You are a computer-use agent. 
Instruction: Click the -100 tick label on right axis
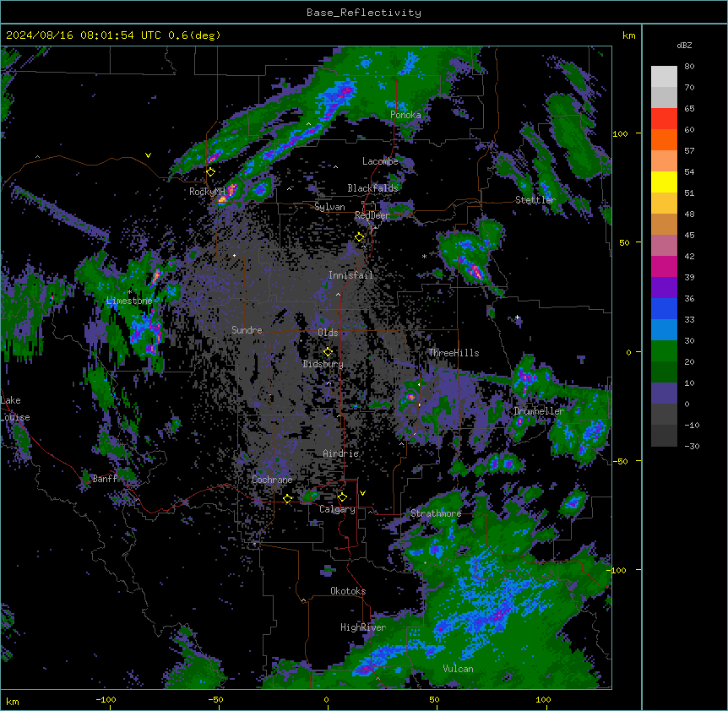tap(617, 570)
